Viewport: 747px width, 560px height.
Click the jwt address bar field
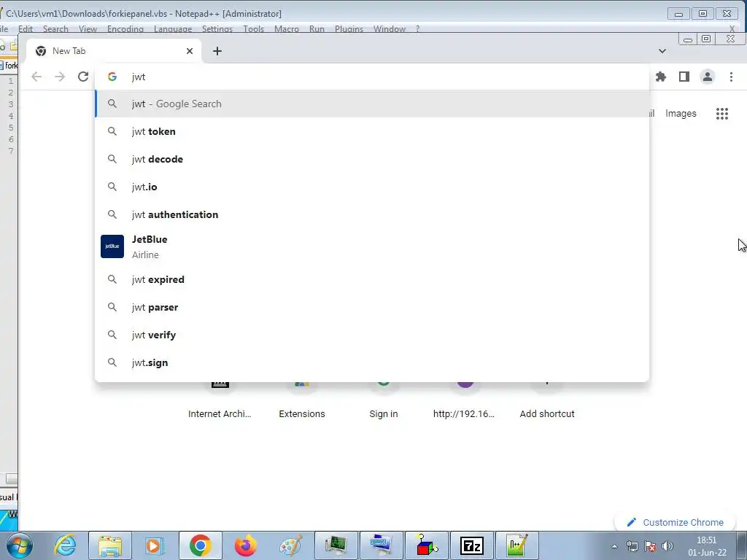pyautogui.click(x=371, y=77)
